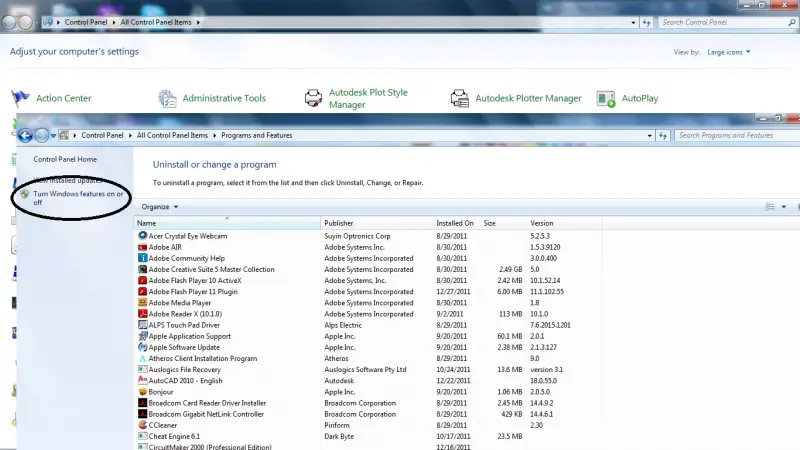Expand the Control Panel address history dropdown
Image resolution: width=800 pixels, height=450 pixels.
(633, 22)
